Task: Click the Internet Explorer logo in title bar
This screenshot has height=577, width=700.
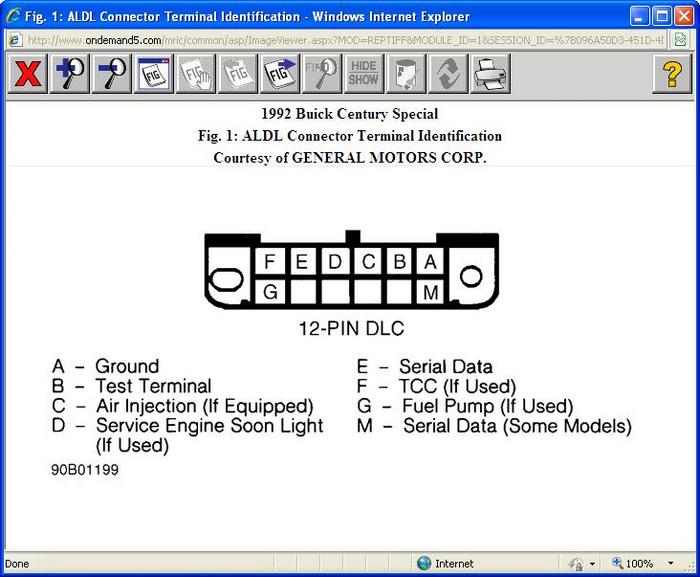Action: click(13, 16)
